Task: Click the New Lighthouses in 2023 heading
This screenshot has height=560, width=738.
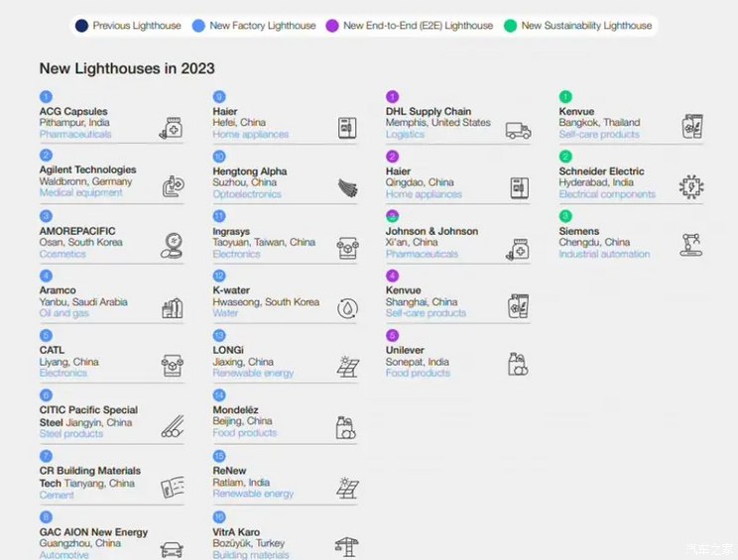Action: pos(127,68)
